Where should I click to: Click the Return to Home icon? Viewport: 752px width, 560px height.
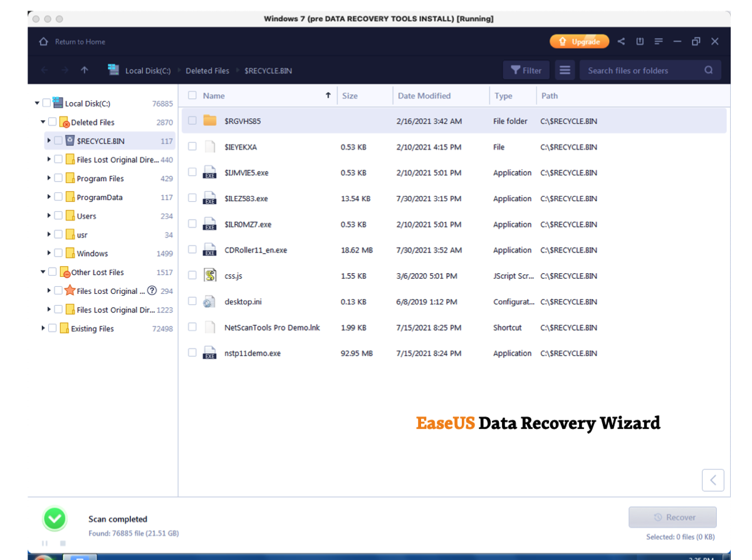click(43, 42)
